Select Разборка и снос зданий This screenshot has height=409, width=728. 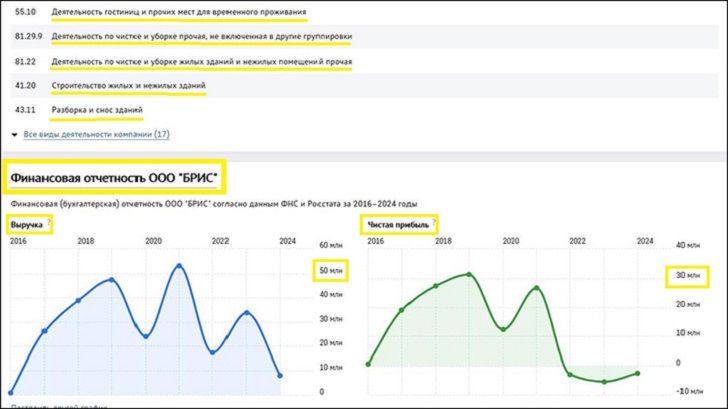pos(97,110)
